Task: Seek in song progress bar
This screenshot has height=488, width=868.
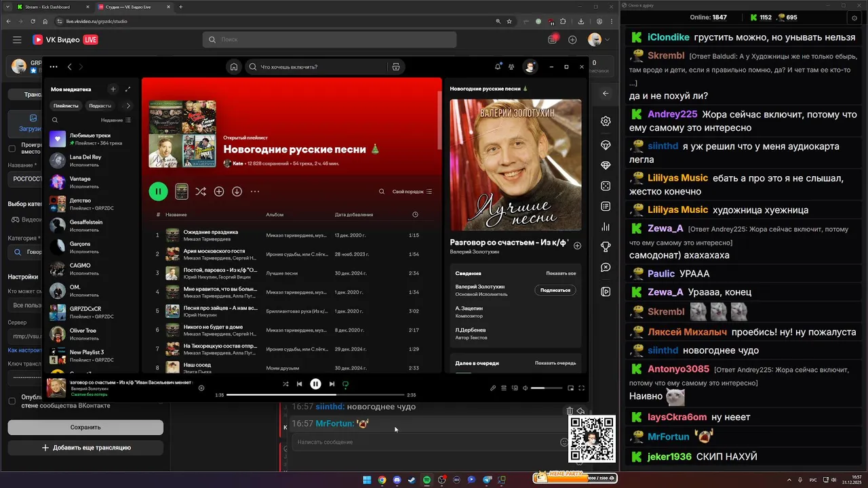Action: coord(315,394)
